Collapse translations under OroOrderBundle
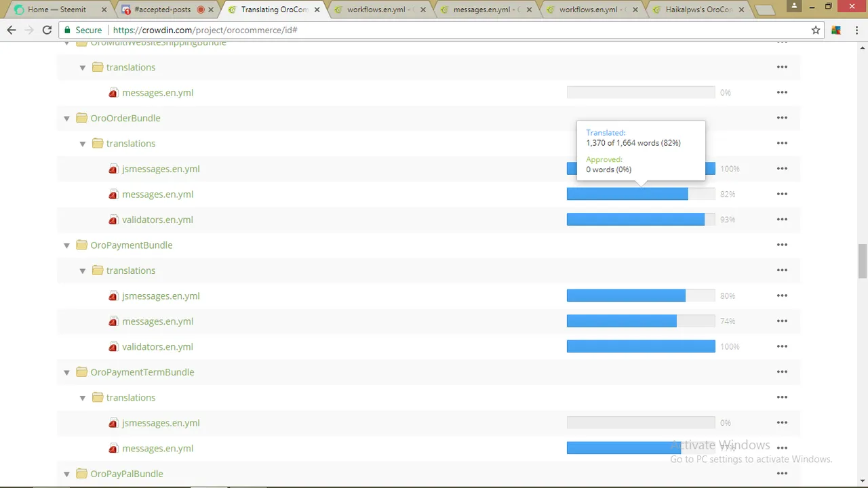 tap(83, 144)
